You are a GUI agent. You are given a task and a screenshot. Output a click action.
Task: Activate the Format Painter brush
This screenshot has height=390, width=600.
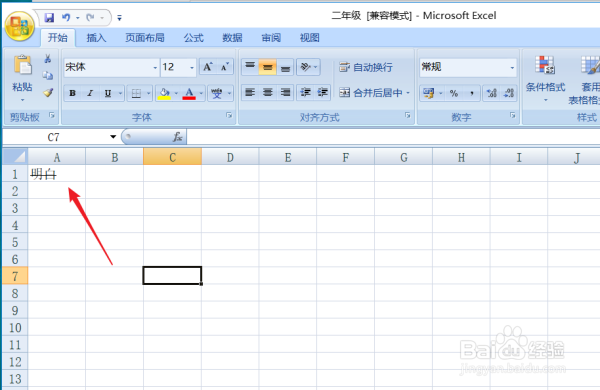(48, 92)
